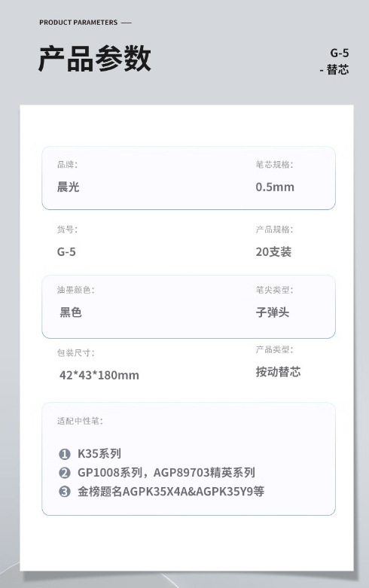Click the product type value 按动替芯
369x588 pixels.
point(278,372)
